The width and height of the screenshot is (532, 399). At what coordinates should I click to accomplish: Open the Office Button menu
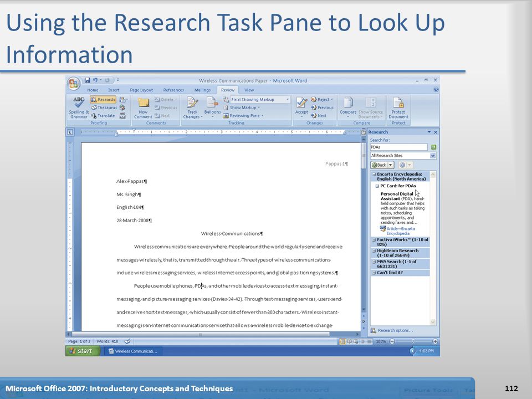click(x=74, y=84)
